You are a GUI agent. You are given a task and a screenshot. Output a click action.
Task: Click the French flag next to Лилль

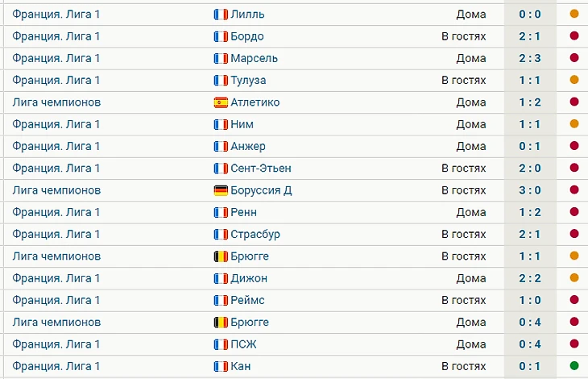pyautogui.click(x=221, y=15)
